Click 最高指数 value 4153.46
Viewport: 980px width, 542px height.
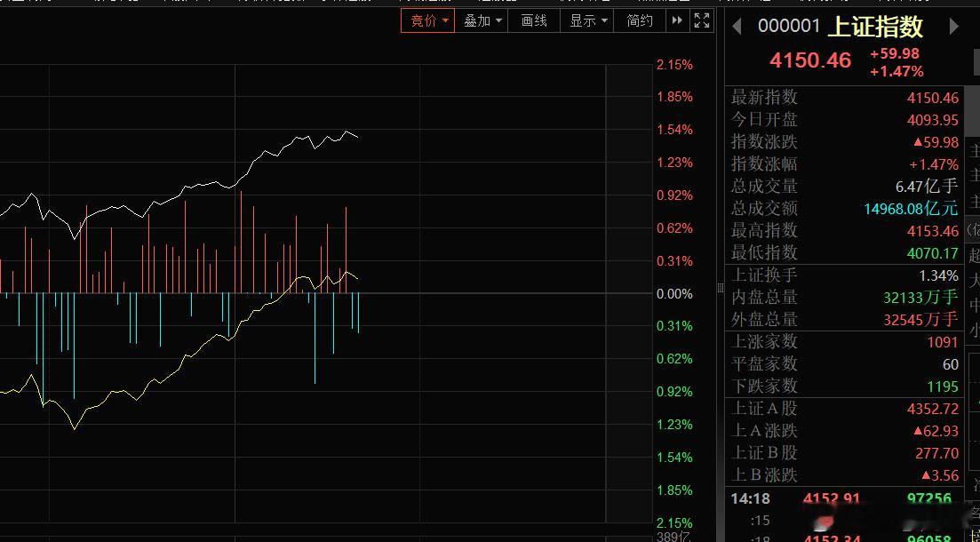[933, 231]
